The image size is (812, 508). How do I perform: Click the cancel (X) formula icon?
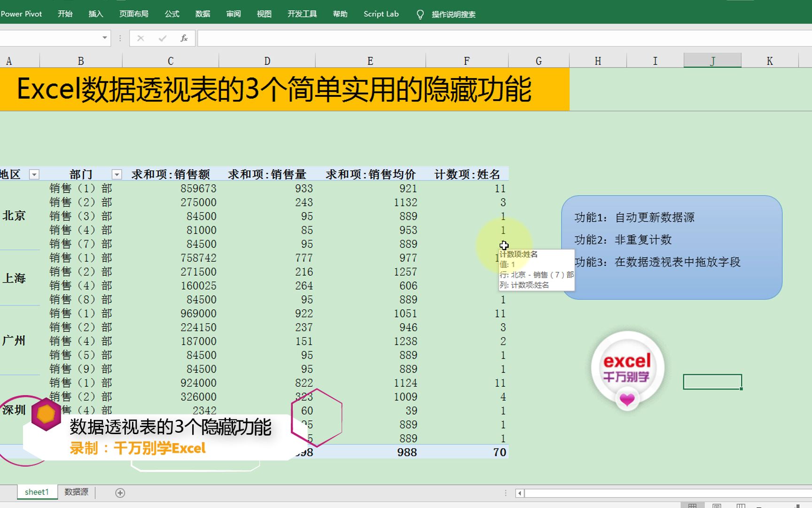pos(141,38)
